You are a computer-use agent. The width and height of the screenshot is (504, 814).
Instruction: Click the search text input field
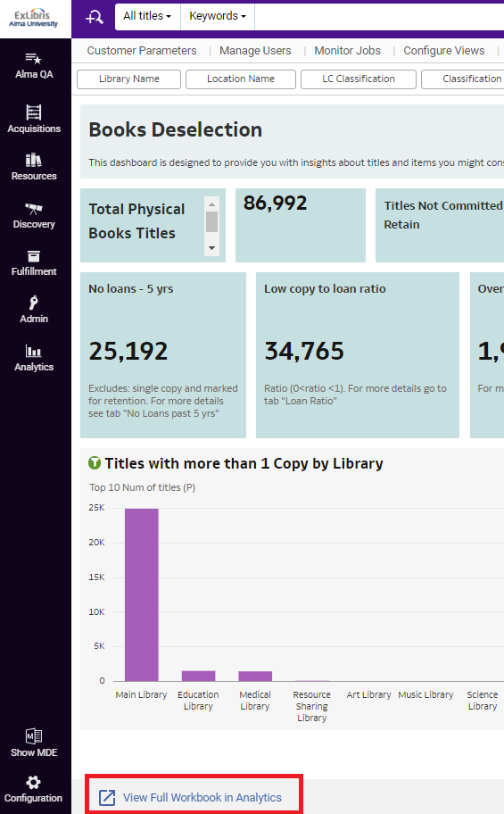click(379, 17)
